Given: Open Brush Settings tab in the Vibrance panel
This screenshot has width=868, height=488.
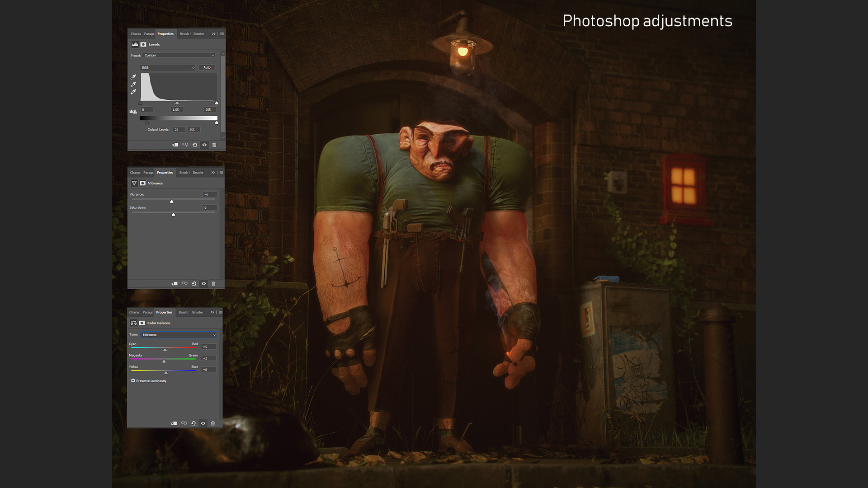Looking at the screenshot, I should (x=184, y=173).
